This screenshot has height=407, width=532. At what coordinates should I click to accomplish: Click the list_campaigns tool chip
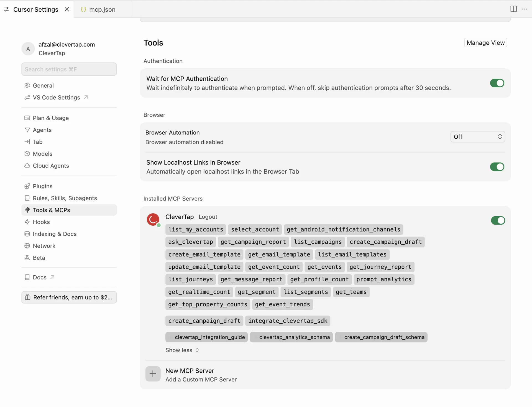pos(318,242)
